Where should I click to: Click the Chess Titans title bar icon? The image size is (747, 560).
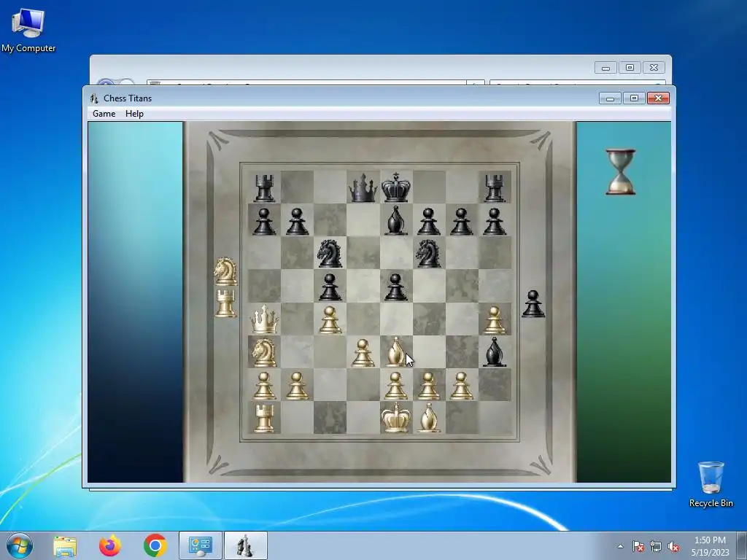pyautogui.click(x=94, y=98)
